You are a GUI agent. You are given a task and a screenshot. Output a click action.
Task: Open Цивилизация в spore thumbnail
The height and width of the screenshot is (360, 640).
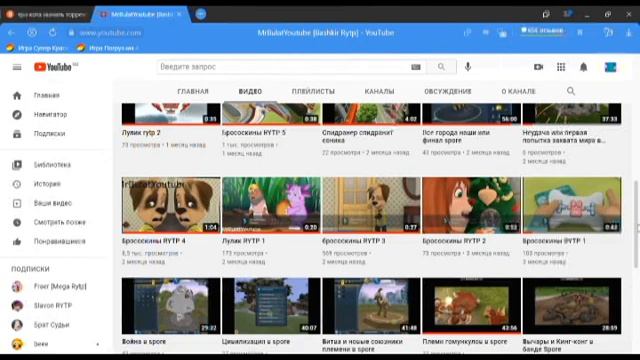(271, 306)
